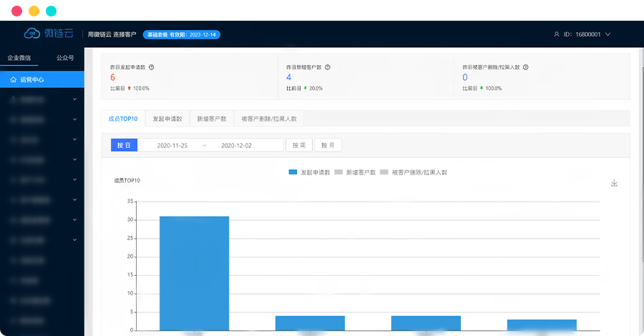
Task: Select the 按日 view button
Action: (123, 145)
